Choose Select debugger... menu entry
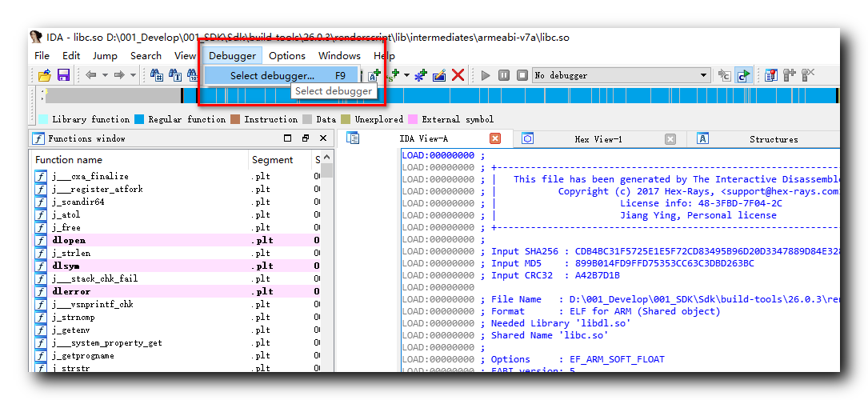Viewport: 868px width, 400px height. click(282, 76)
